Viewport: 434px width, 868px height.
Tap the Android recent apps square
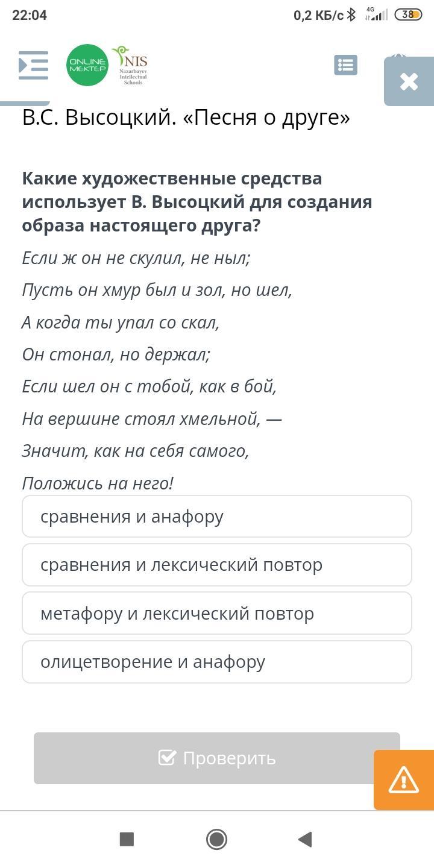127,839
